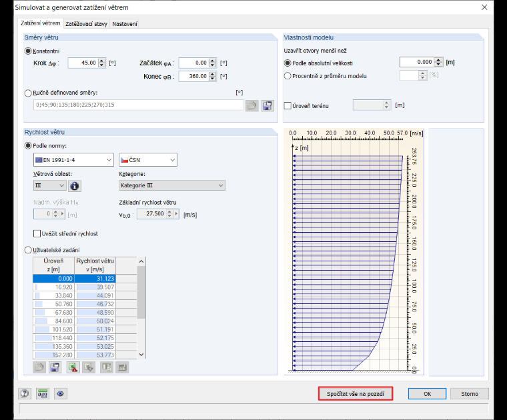Click the Konec φB 360.00 input
Viewport: 507px width, 420px height.
tap(193, 76)
